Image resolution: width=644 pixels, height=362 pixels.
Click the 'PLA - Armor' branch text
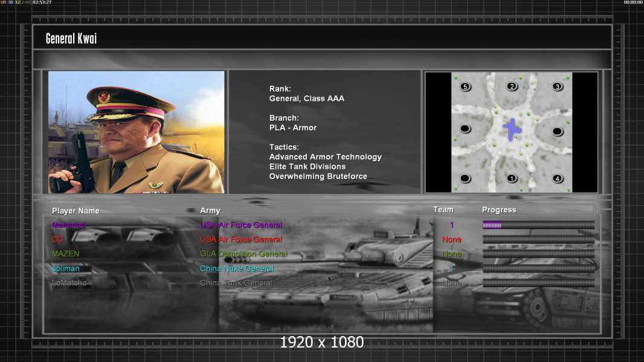point(293,127)
